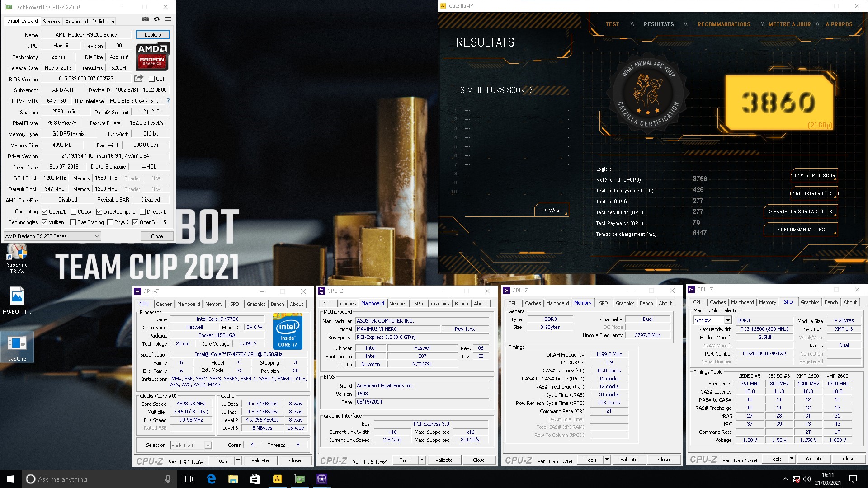
Task: Open Task View in the taskbar
Action: click(x=188, y=479)
